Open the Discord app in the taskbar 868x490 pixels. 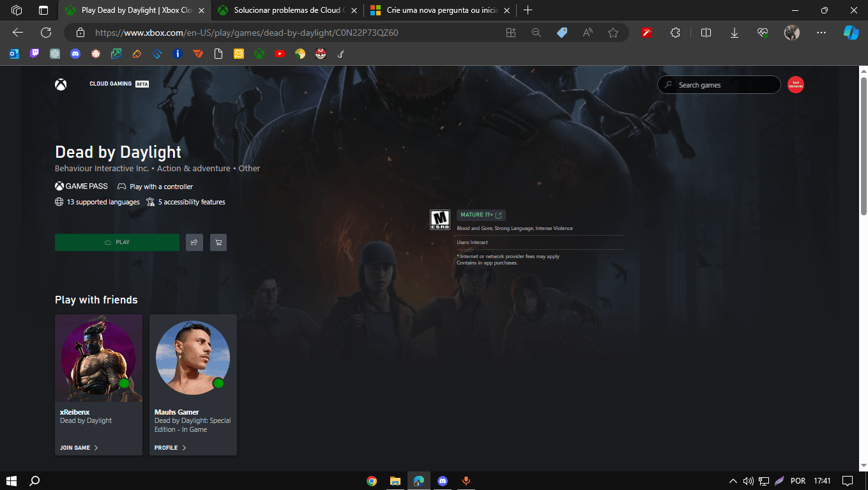443,480
